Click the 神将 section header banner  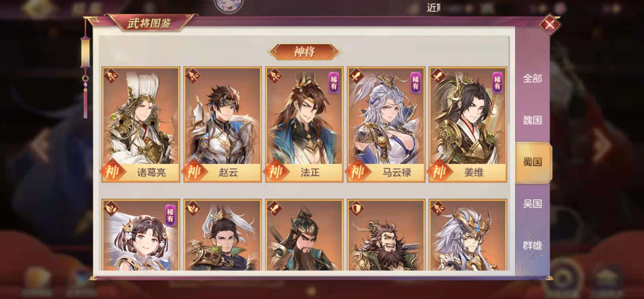click(x=304, y=52)
